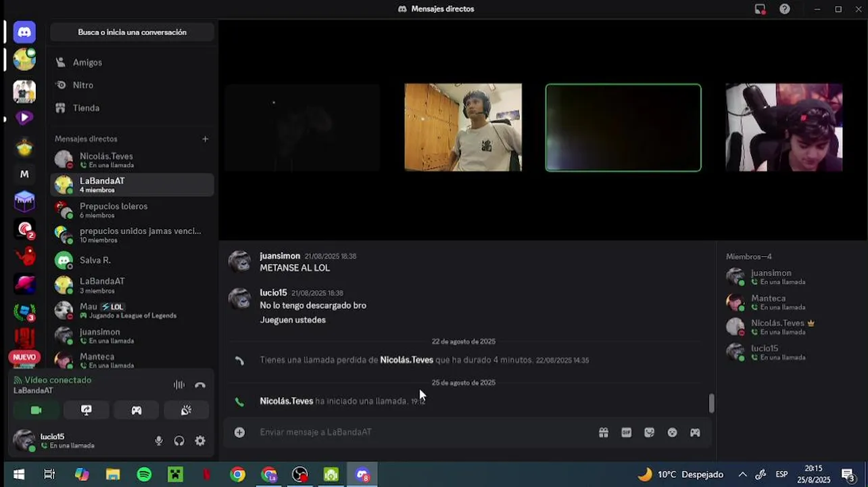868x487 pixels.
Task: Open user settings gear
Action: 200,440
